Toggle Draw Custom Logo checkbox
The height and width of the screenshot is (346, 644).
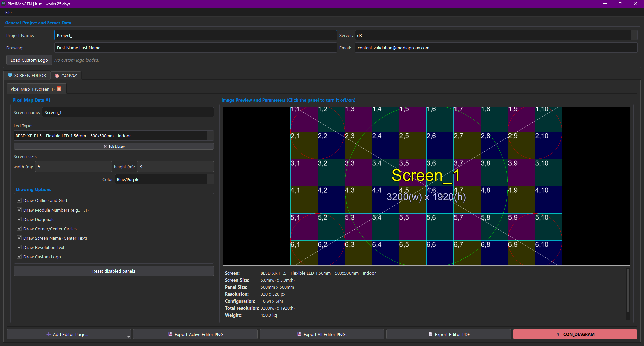(19, 257)
